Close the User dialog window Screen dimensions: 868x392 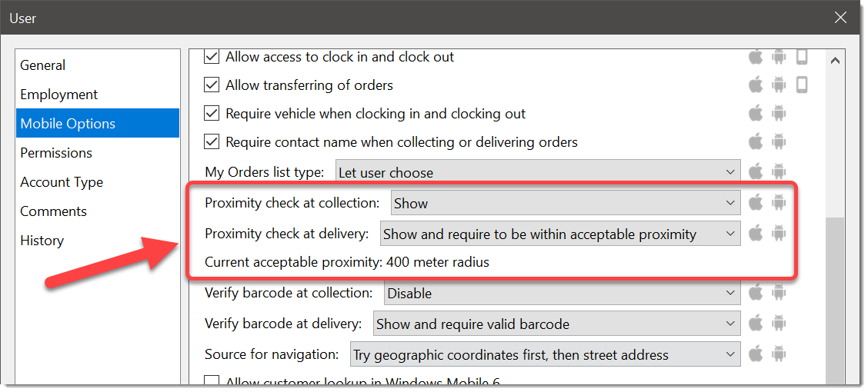click(840, 18)
